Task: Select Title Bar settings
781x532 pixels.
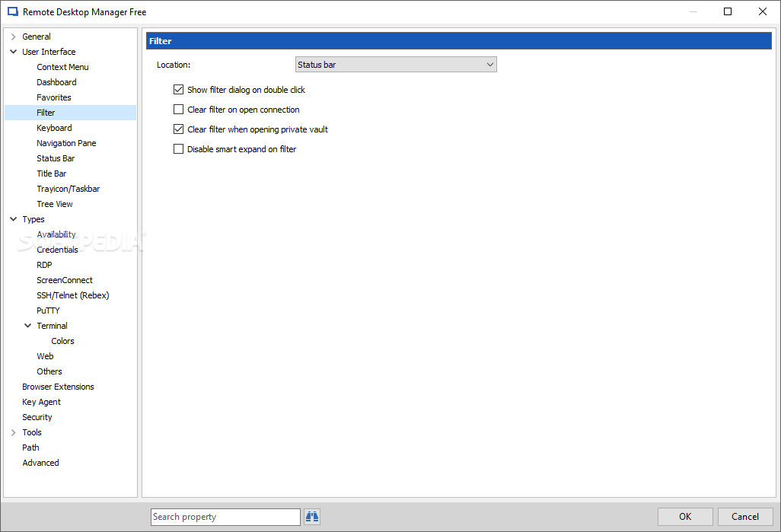Action: (51, 174)
